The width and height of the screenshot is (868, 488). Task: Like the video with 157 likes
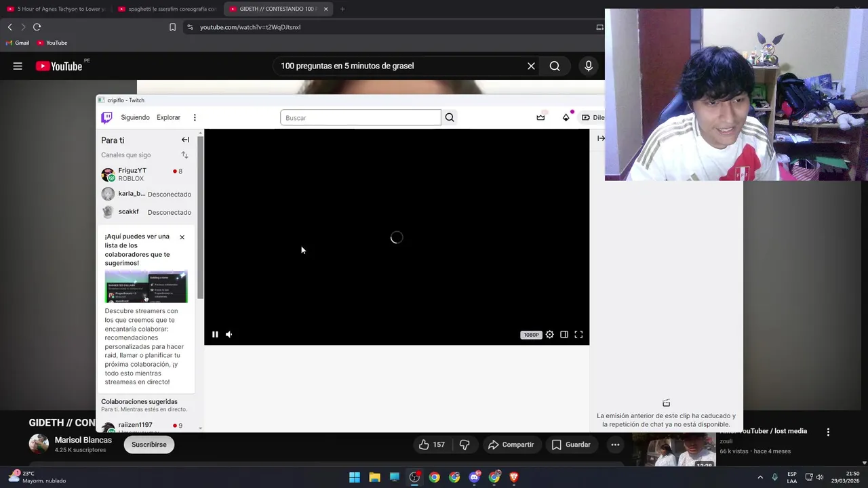point(432,445)
